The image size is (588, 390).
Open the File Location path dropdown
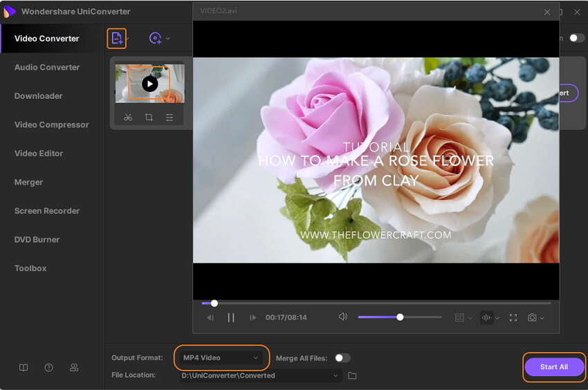[336, 375]
